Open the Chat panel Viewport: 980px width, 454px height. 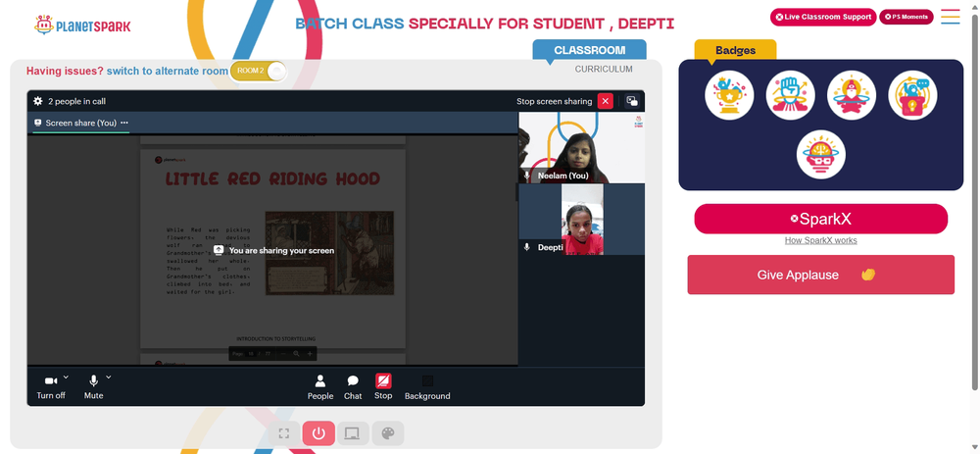click(x=353, y=387)
